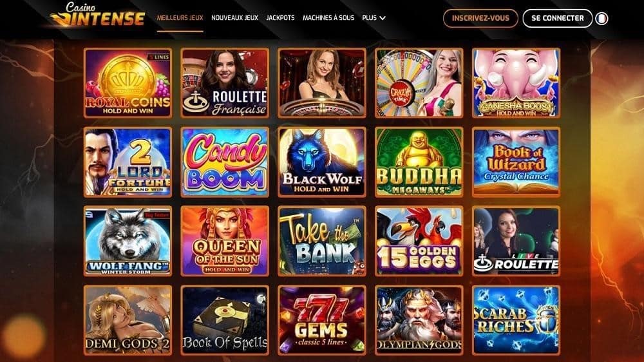Launch the Take the Bank slot
Viewport: 644px width, 362px height.
point(321,241)
